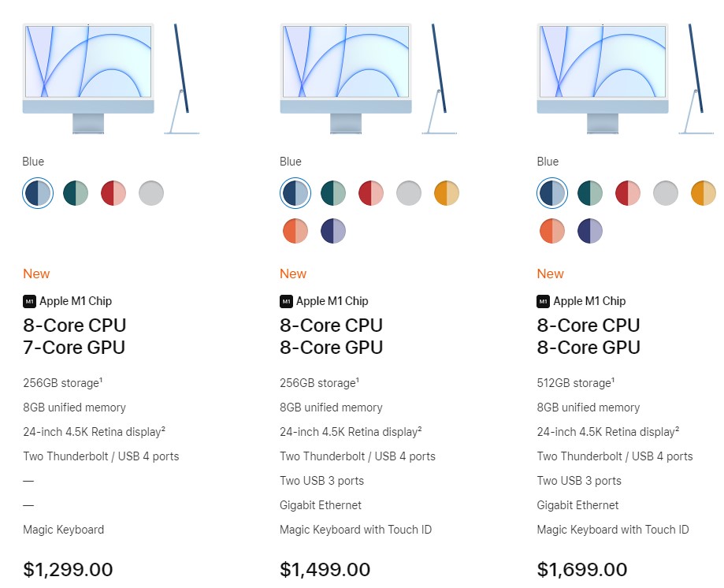
Task: Click the $1,699.00 price of third iMac
Action: 581,569
